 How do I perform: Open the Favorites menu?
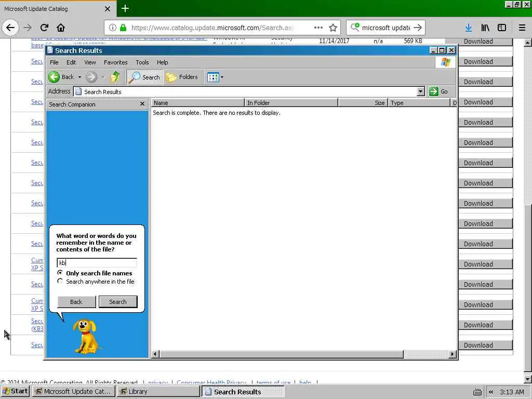point(116,62)
